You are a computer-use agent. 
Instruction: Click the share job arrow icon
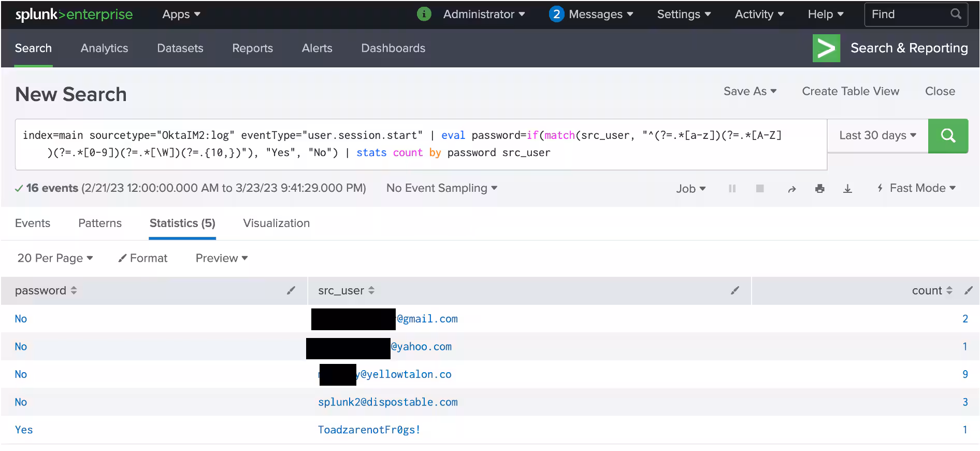791,189
